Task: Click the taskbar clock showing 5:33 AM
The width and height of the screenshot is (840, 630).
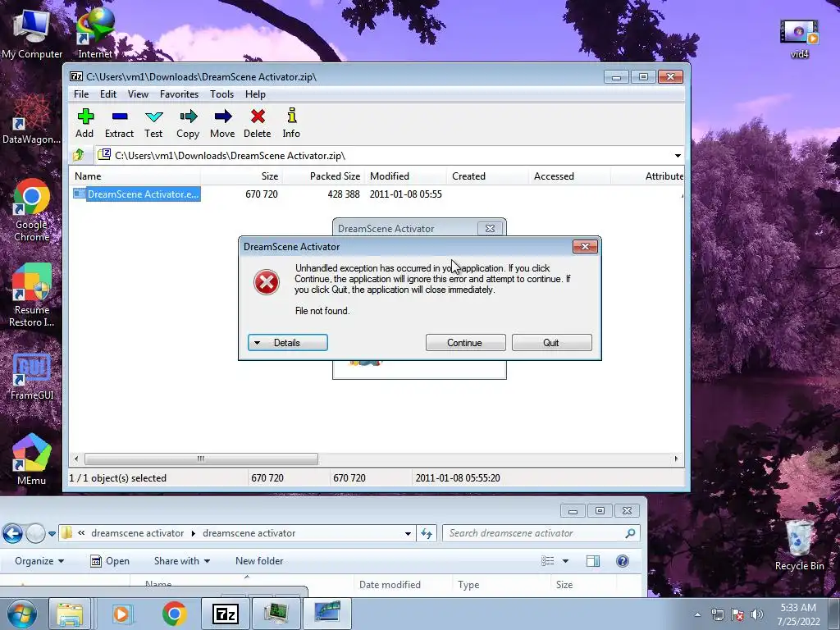Action: point(798,614)
